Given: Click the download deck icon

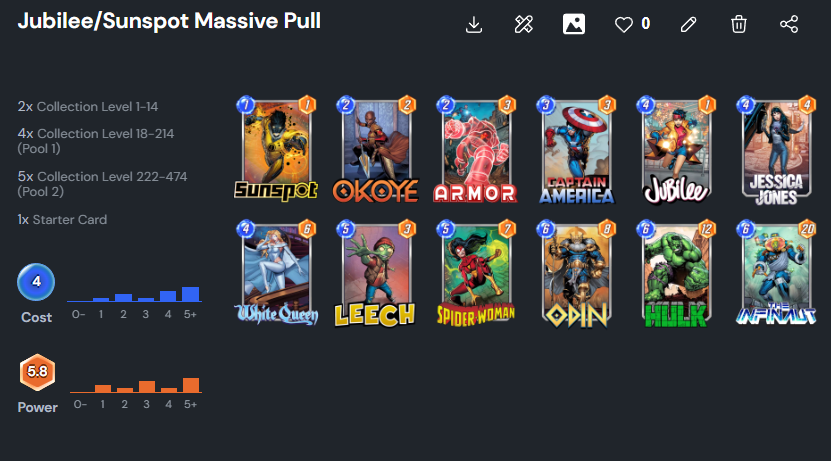Looking at the screenshot, I should point(474,24).
